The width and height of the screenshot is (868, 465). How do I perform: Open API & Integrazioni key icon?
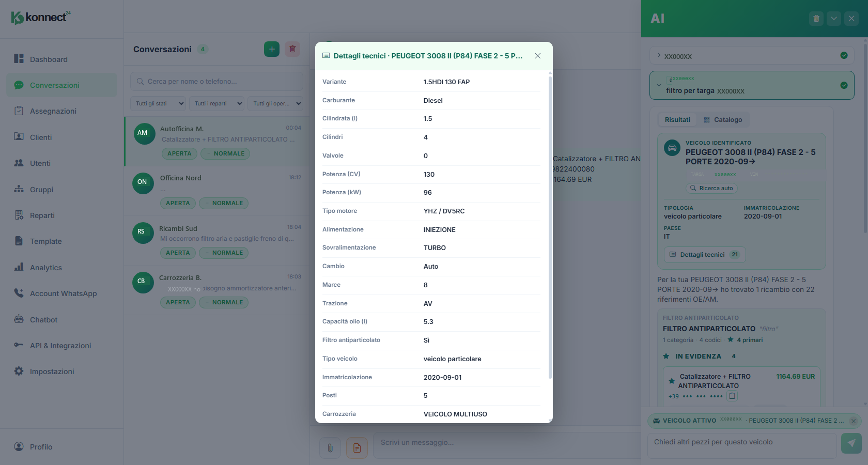19,345
